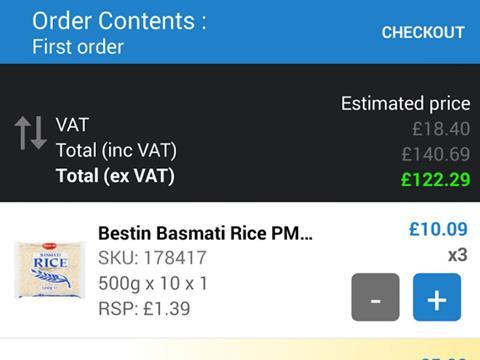The height and width of the screenshot is (360, 480).
Task: Click the RSP: £1.39 label
Action: (x=144, y=309)
